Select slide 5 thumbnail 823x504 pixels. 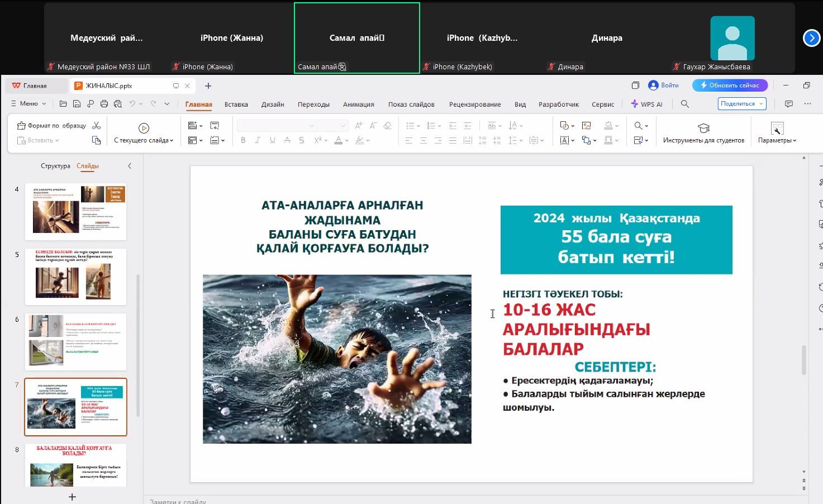pos(75,277)
